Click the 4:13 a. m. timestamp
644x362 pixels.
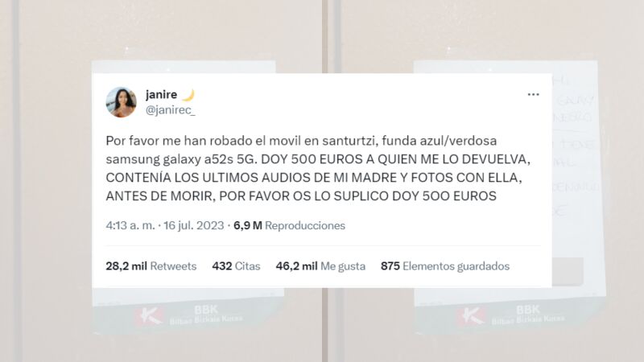click(130, 225)
